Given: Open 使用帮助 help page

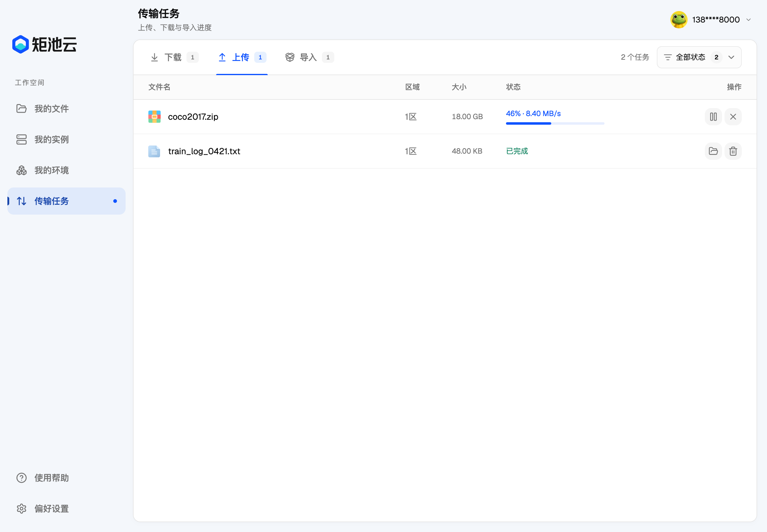Looking at the screenshot, I should pyautogui.click(x=66, y=478).
